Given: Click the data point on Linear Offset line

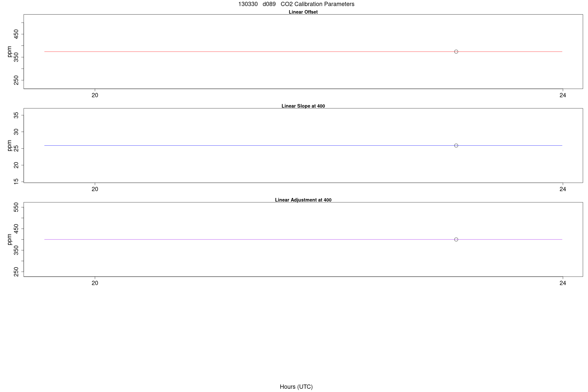Looking at the screenshot, I should 456,52.
